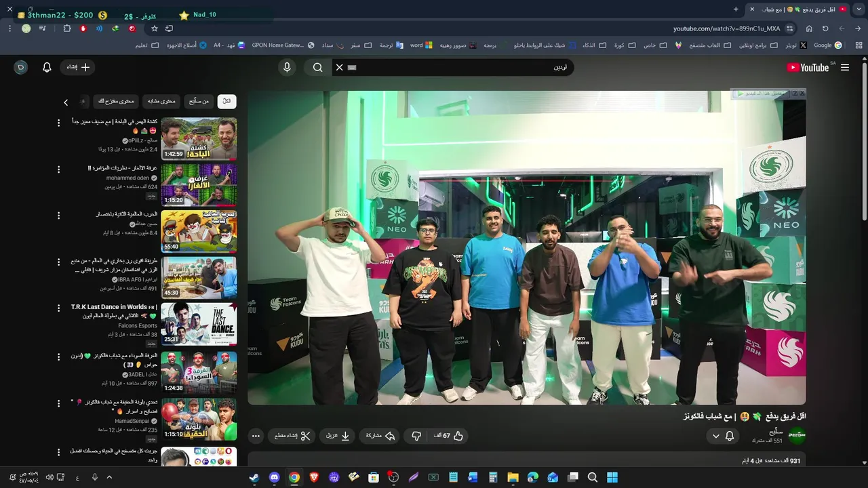The height and width of the screenshot is (488, 868).
Task: Open the تويتر bookmark
Action: [795, 45]
